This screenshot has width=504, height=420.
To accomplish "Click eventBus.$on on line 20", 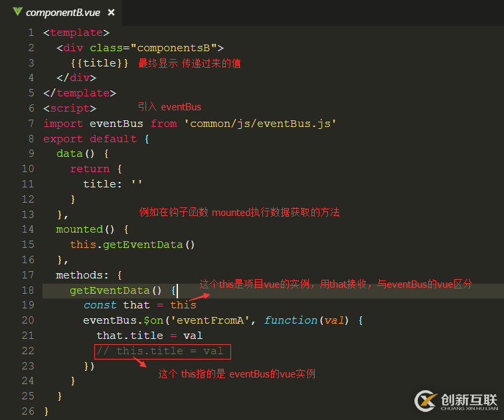I will pos(123,320).
